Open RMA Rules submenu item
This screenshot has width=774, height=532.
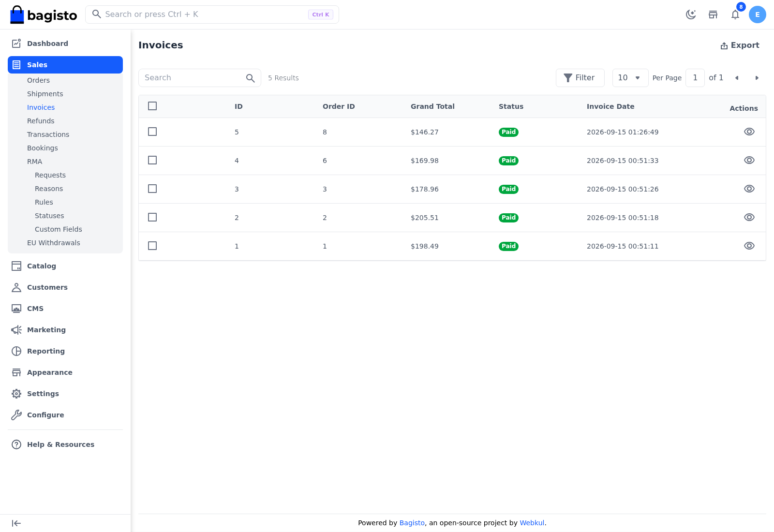coord(44,202)
